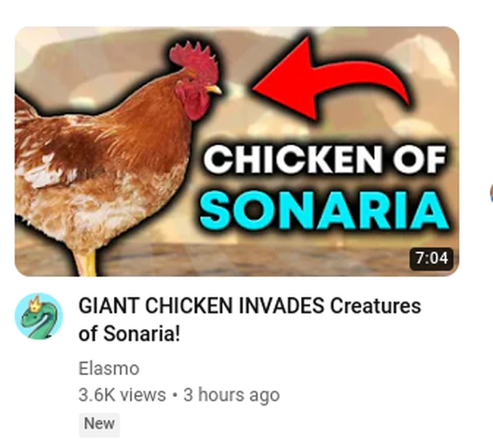
Task: Click the cyan SONARIA thumbnail text
Action: [325, 210]
